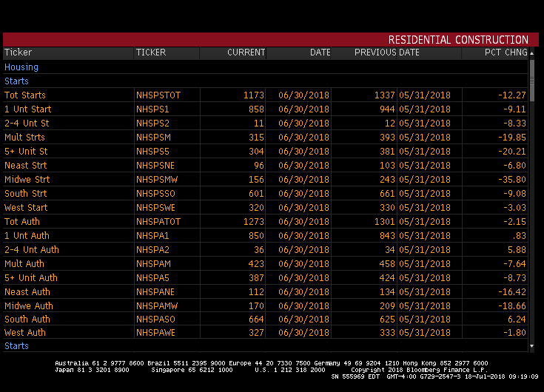Select the Midwe Auth row label

click(x=29, y=306)
